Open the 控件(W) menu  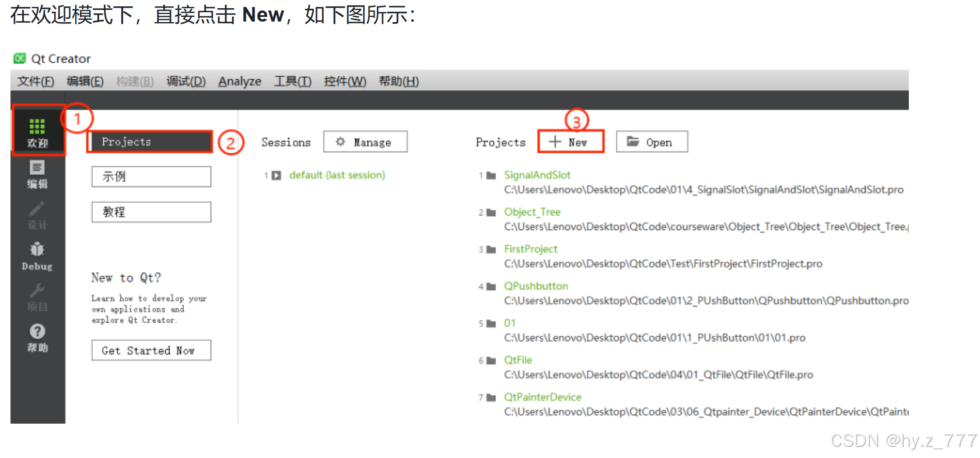click(x=345, y=81)
